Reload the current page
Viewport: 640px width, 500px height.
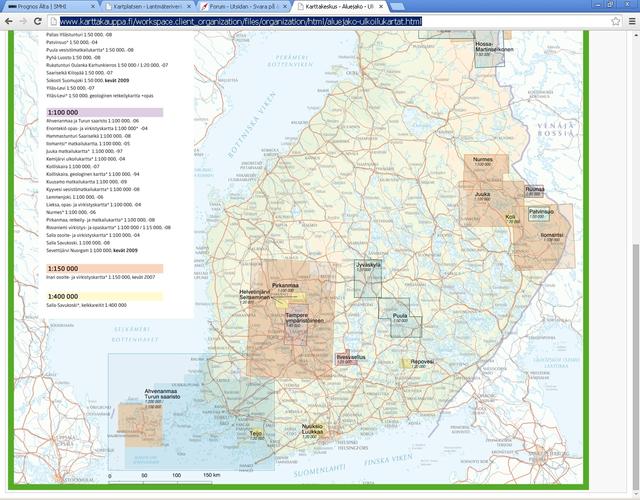tap(38, 21)
